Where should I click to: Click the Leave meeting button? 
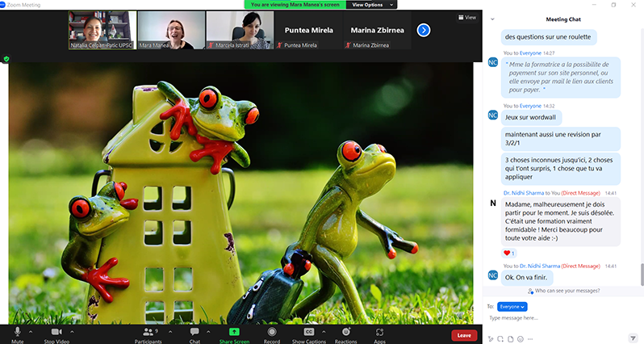(463, 335)
